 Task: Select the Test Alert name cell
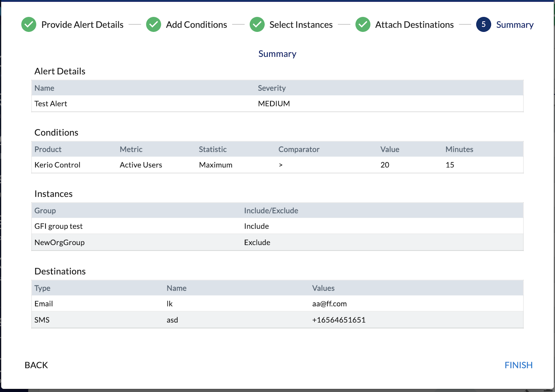[51, 104]
